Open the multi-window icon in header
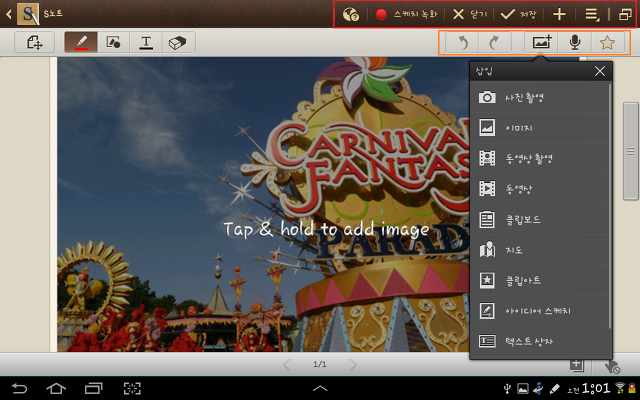 tap(625, 14)
